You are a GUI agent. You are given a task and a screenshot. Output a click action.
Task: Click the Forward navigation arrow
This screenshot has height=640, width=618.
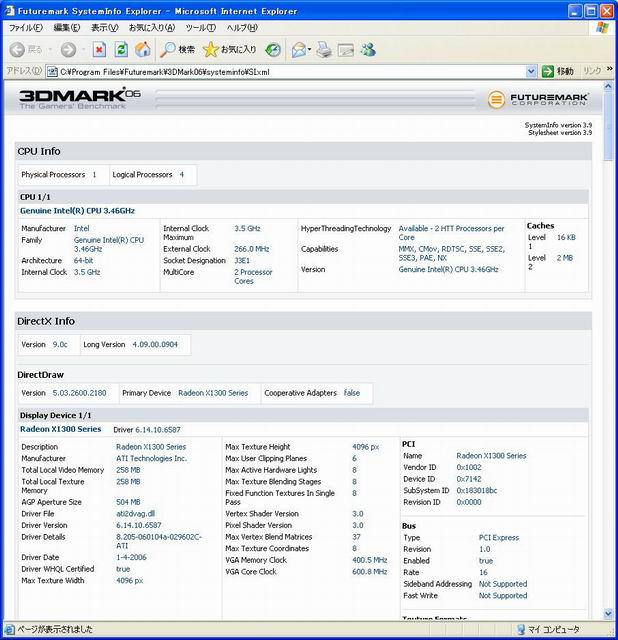point(67,49)
